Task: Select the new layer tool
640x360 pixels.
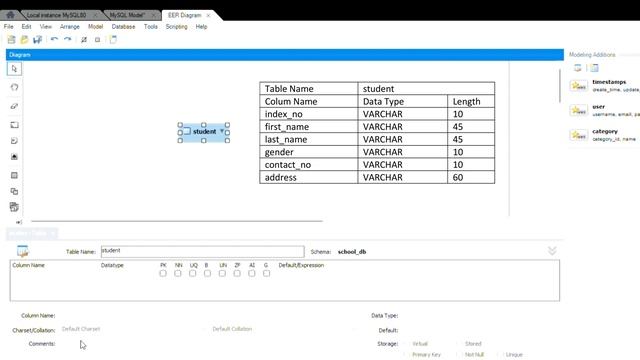Action: (x=14, y=125)
